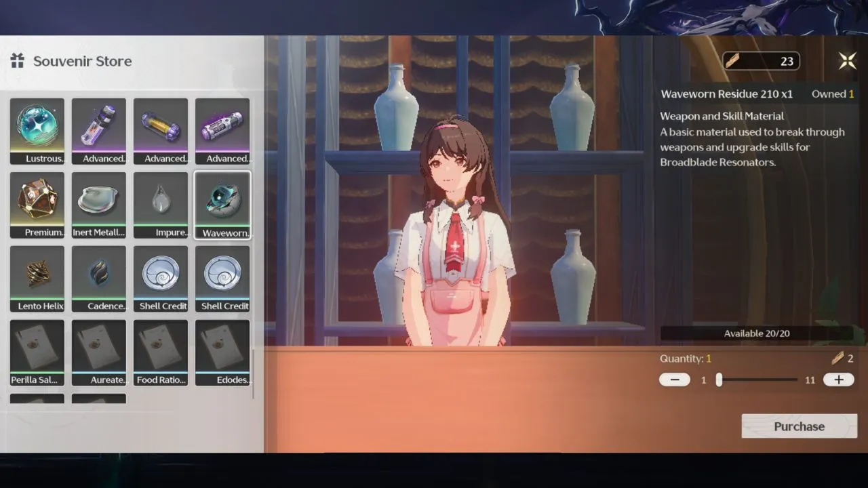Increase quantity with the plus button

838,380
